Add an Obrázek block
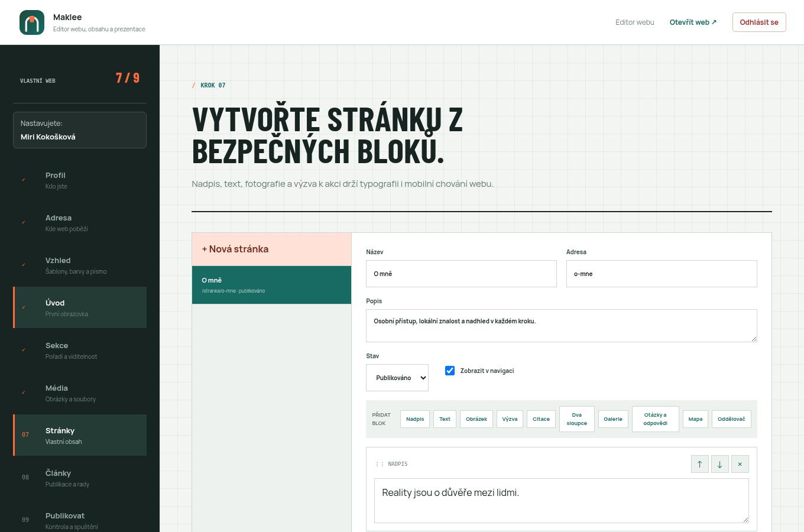This screenshot has width=804, height=532. coord(476,419)
